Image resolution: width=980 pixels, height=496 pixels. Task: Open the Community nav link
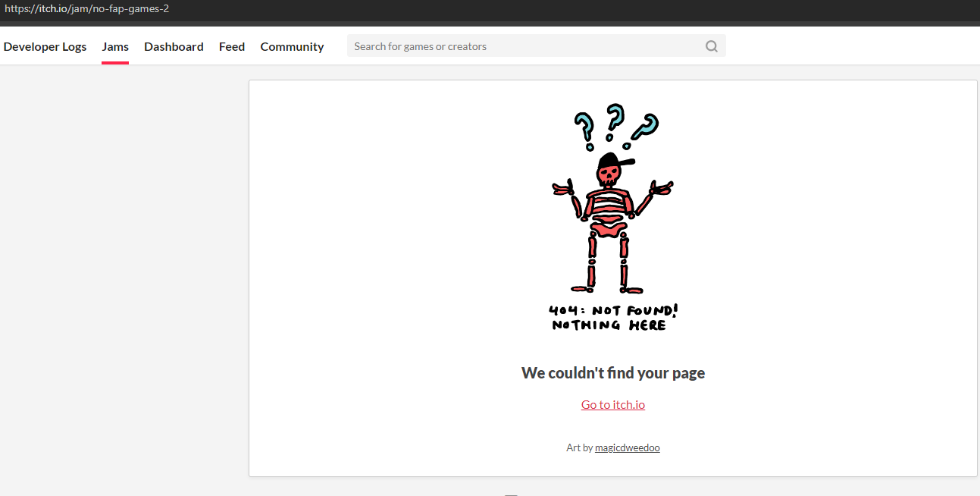(x=292, y=46)
